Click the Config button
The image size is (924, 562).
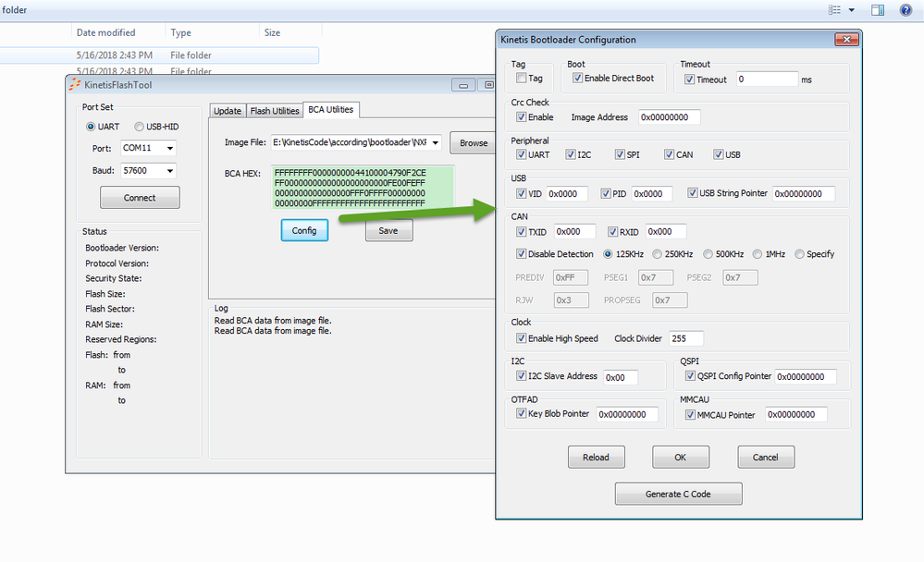pyautogui.click(x=304, y=230)
